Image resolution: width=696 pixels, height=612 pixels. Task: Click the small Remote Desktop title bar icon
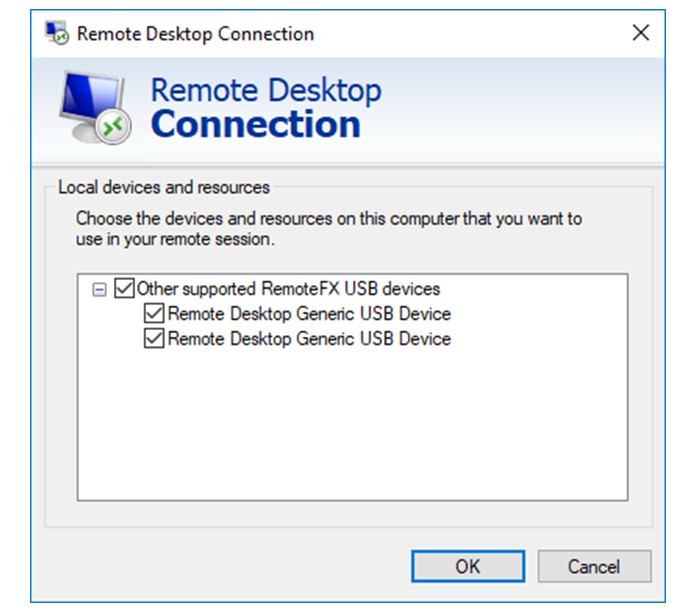click(x=57, y=33)
